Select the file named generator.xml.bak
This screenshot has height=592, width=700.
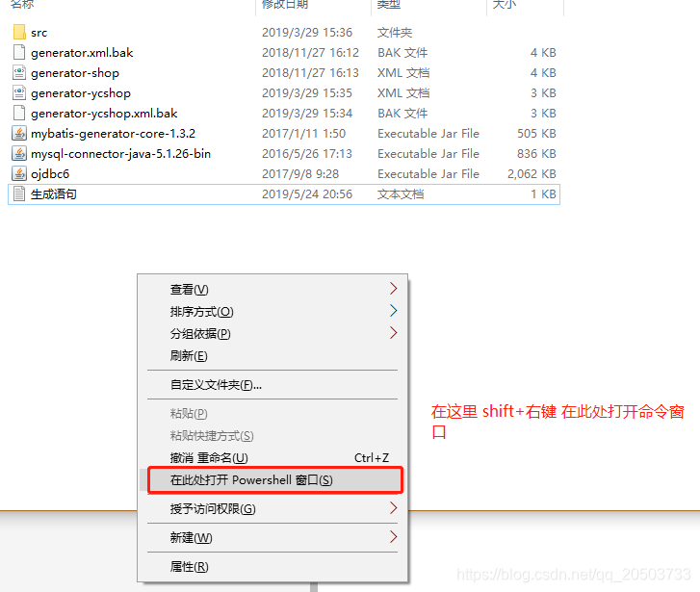(82, 53)
